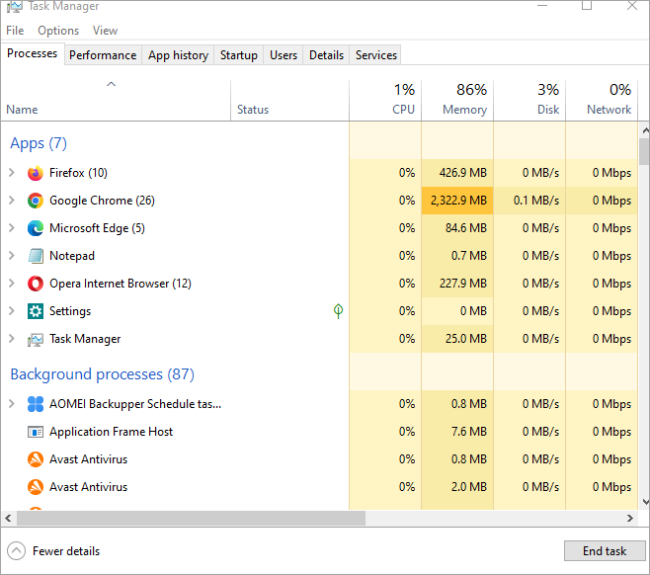Expand the Task Manager process entry

[x=12, y=338]
